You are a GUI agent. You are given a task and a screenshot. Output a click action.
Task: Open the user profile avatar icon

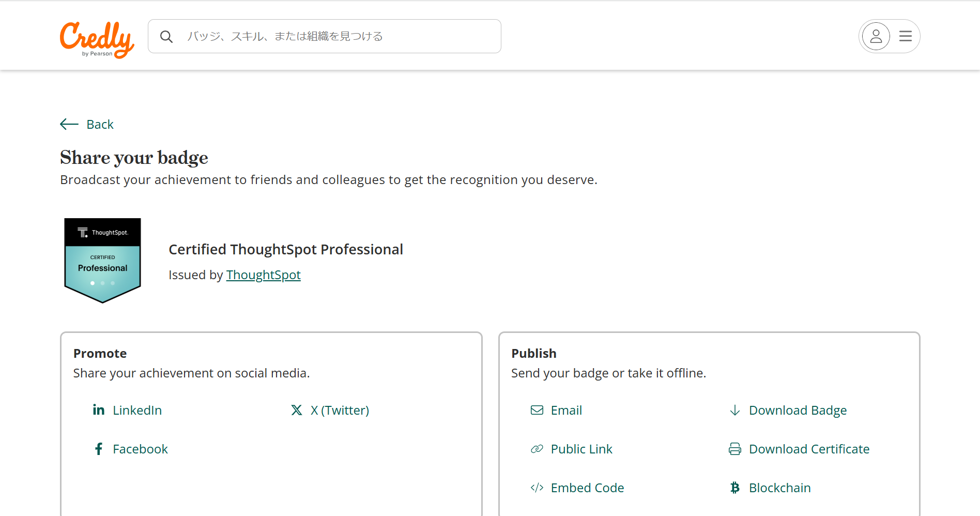click(x=876, y=36)
